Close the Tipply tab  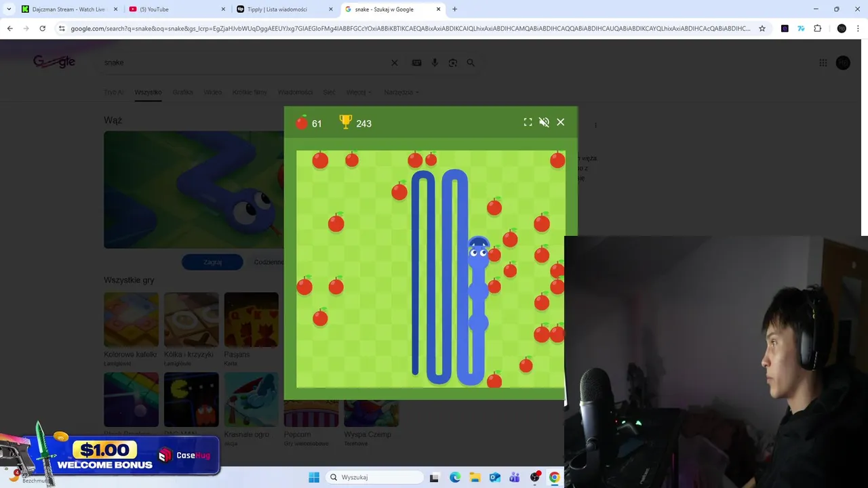331,9
